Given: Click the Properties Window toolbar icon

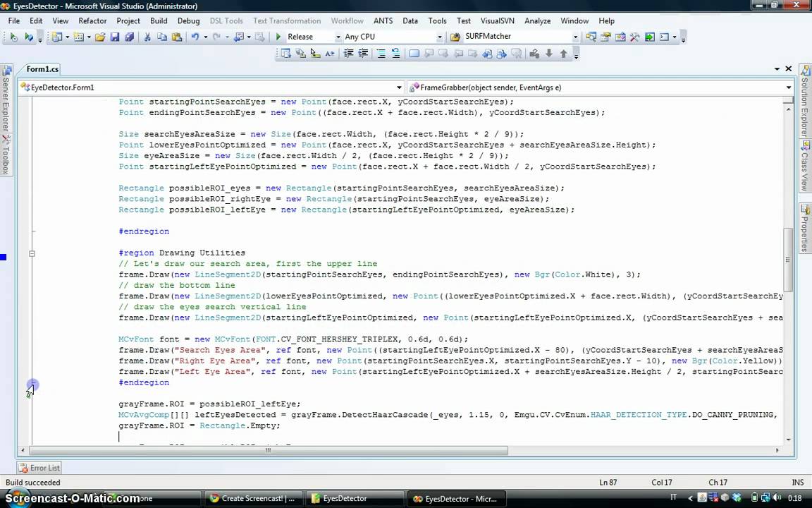Looking at the screenshot, I should (x=605, y=37).
